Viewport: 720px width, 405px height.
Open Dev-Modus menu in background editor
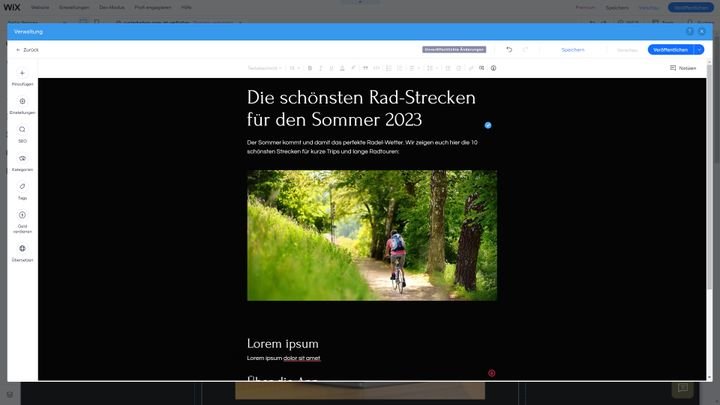112,7
